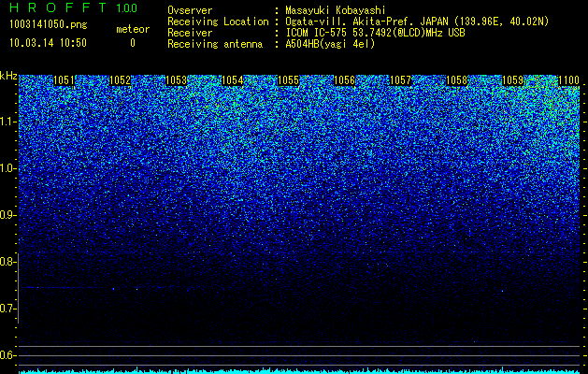The image size is (588, 374).
Task: Click the 1059 time marker
Action: click(512, 80)
